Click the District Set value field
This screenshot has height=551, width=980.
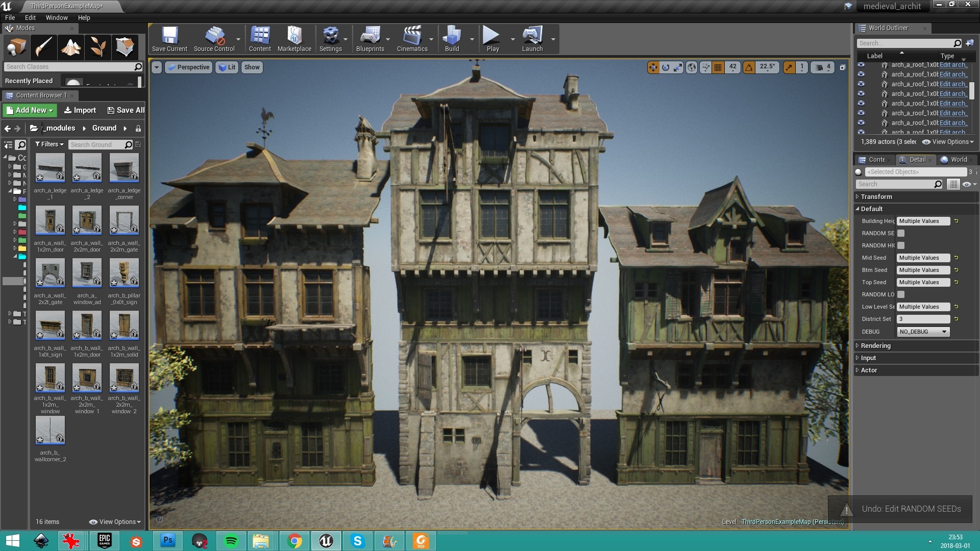click(x=923, y=319)
